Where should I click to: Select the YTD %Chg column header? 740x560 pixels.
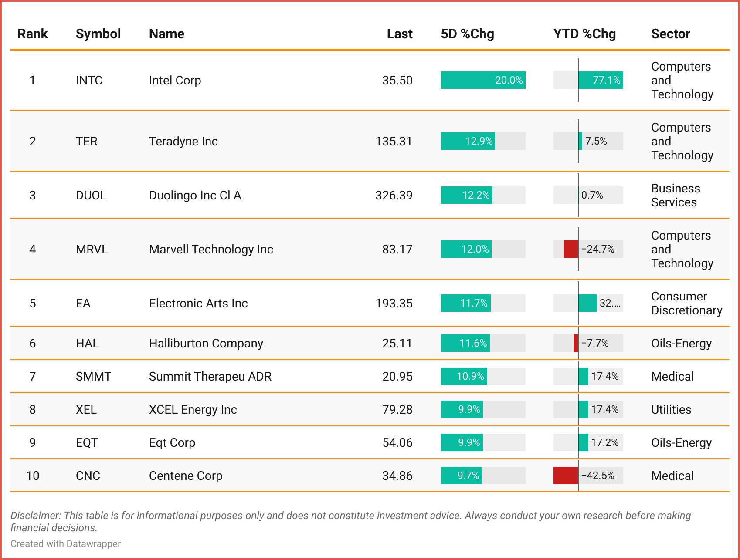pos(584,34)
